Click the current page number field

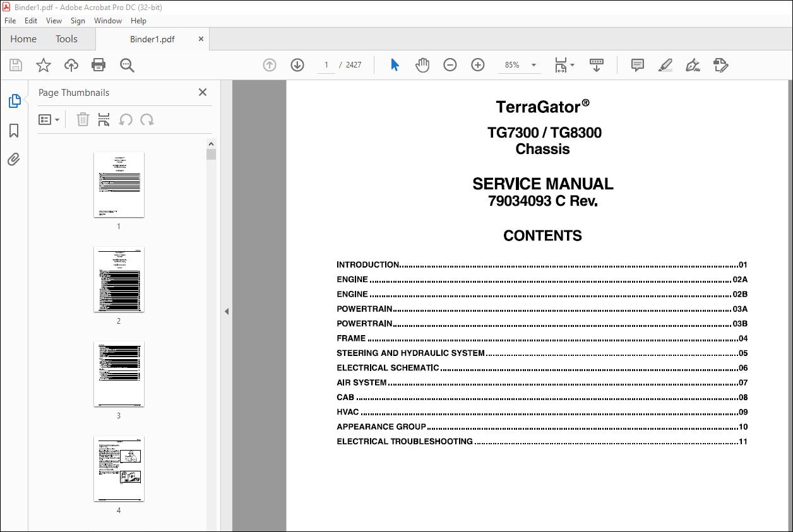coord(326,65)
